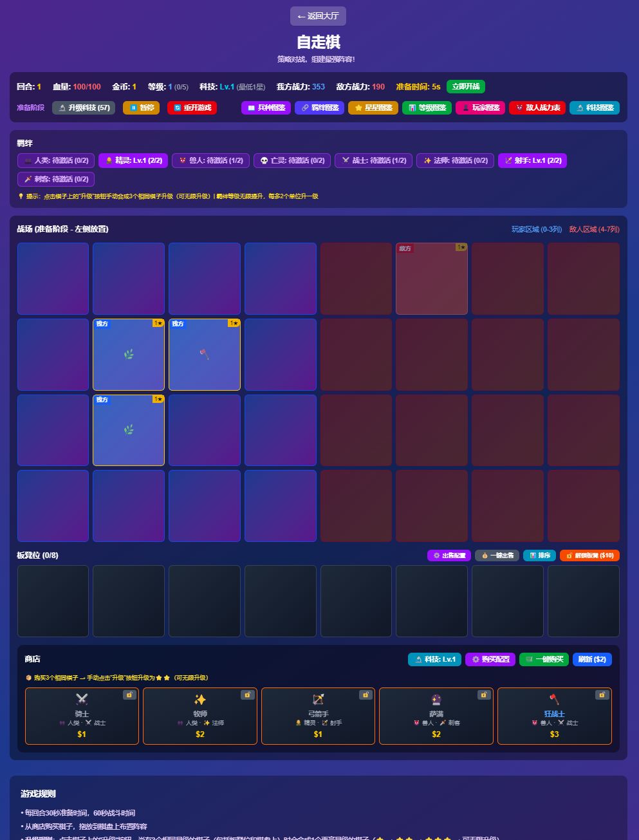
Task: Select the 刺客 dagger synergy chip
Action: 56,179
